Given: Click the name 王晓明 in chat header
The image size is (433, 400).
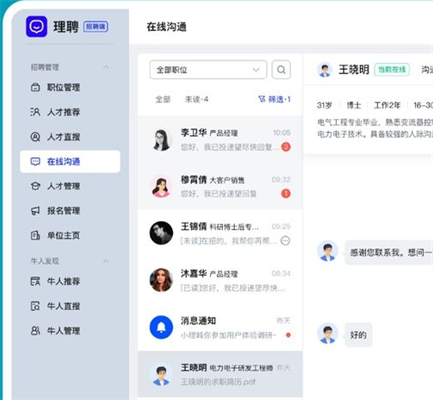Looking at the screenshot, I should (x=354, y=70).
